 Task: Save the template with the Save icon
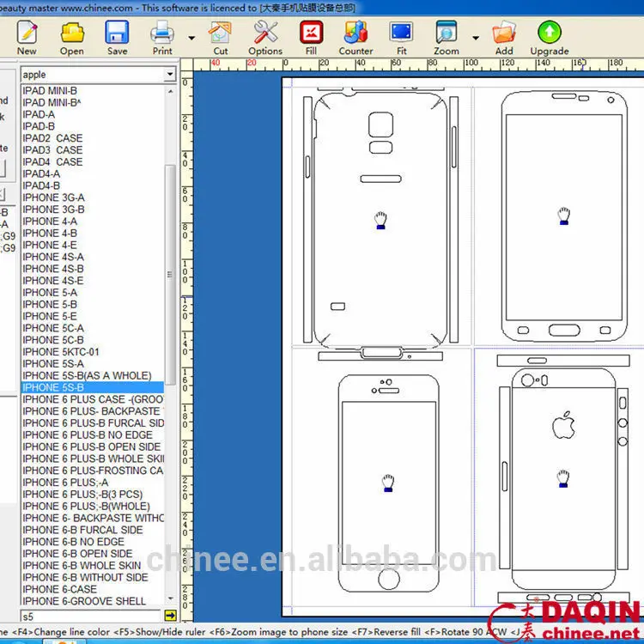pyautogui.click(x=117, y=33)
